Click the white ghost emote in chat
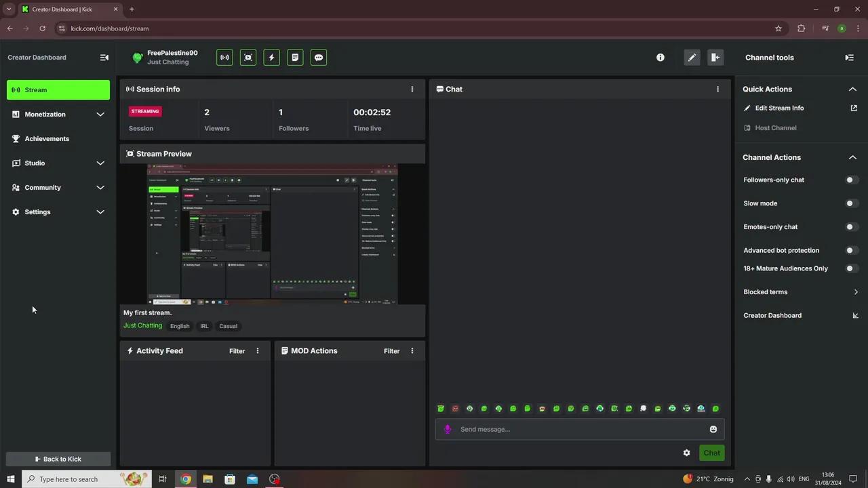The height and width of the screenshot is (488, 868). pyautogui.click(x=643, y=409)
